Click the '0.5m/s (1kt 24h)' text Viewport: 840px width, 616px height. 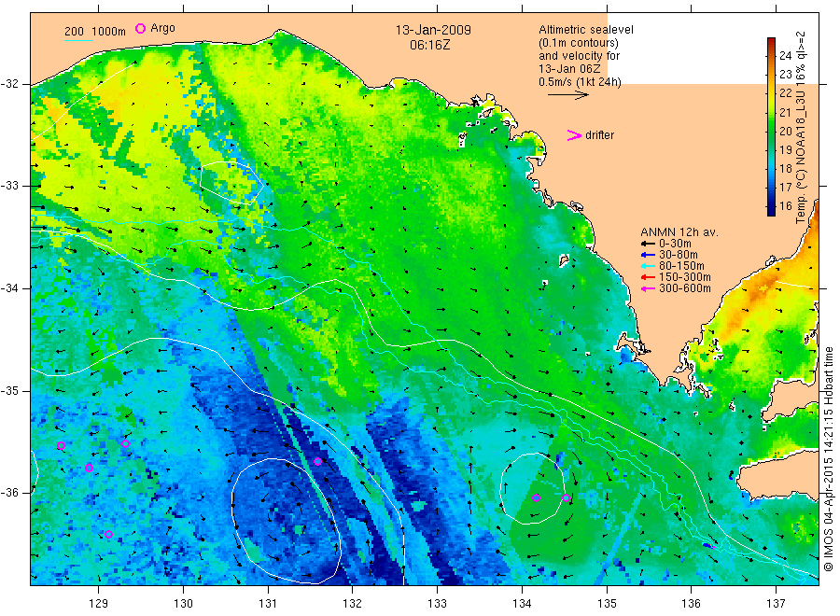[581, 82]
